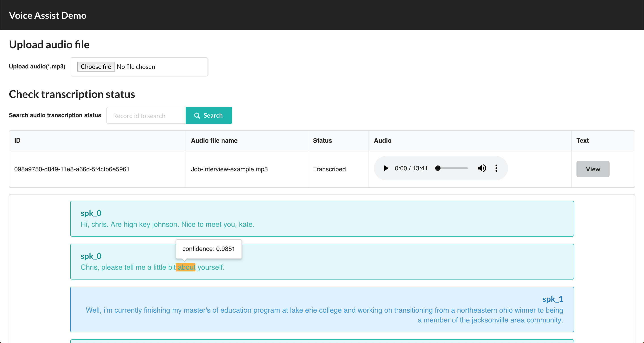Click the highlighted word 'about'

tap(186, 267)
